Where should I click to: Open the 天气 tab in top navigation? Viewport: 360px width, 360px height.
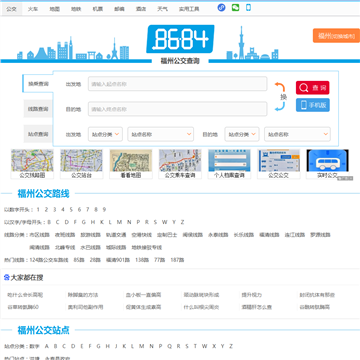(x=163, y=9)
